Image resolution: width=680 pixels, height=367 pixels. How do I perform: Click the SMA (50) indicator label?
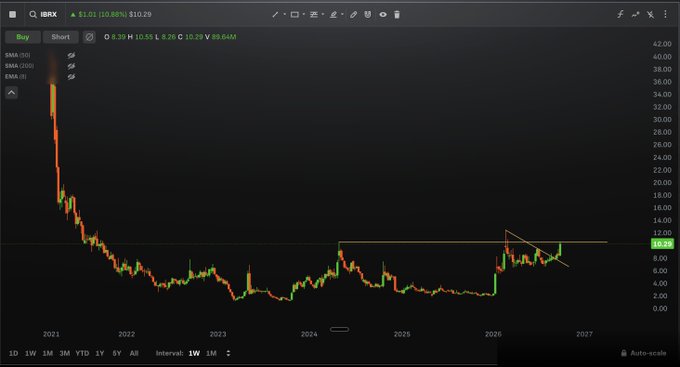(x=18, y=55)
